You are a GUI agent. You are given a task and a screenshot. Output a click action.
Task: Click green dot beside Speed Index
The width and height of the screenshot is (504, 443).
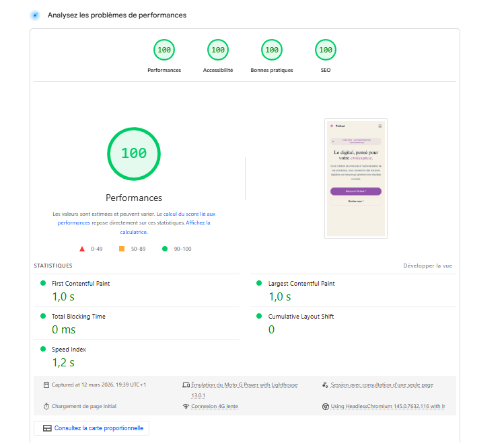pos(43,349)
